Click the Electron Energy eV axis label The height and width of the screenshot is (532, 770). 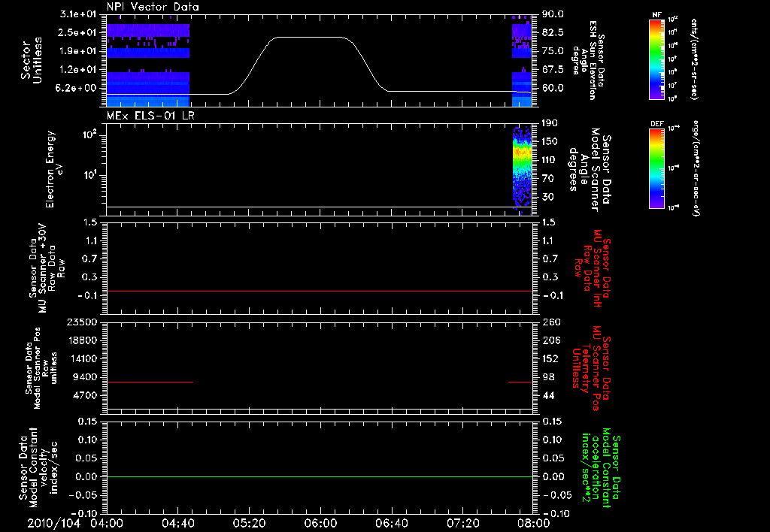[53, 169]
